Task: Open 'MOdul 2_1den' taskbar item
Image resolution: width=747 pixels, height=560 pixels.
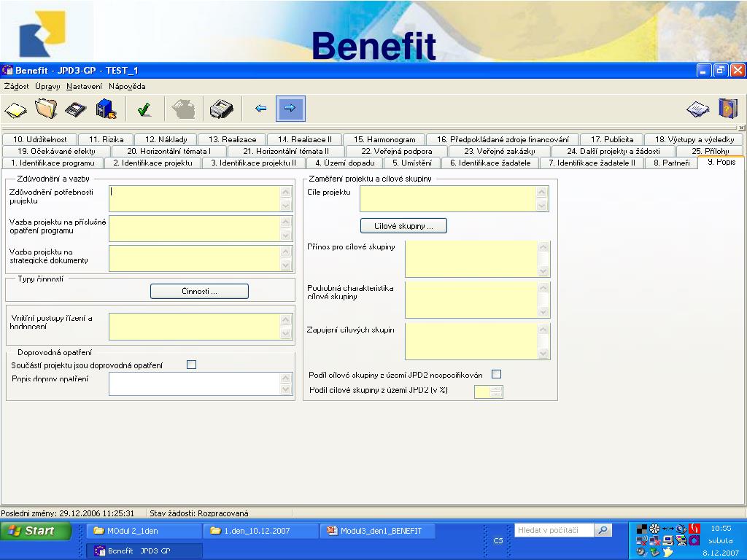Action: pos(144,531)
